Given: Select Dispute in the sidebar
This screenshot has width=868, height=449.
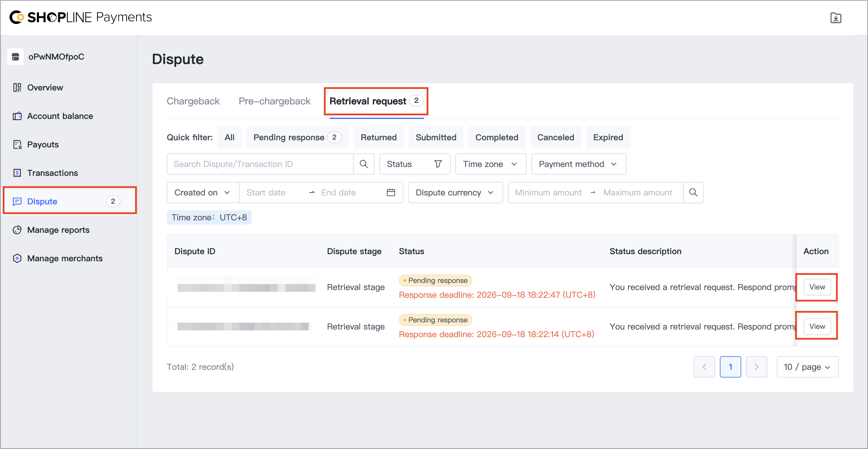Looking at the screenshot, I should point(70,201).
